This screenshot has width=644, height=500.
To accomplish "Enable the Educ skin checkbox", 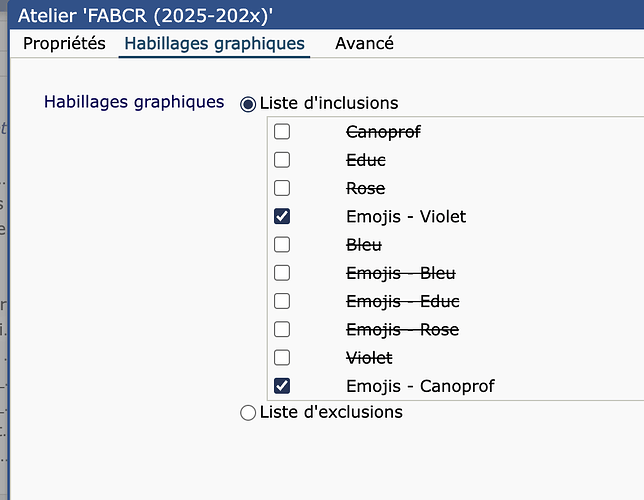I will [282, 160].
